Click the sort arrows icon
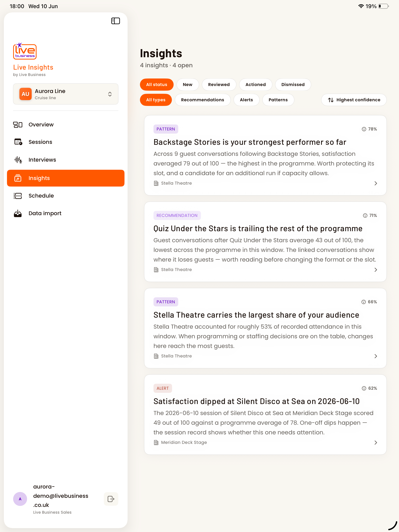This screenshot has height=532, width=399. [x=331, y=100]
